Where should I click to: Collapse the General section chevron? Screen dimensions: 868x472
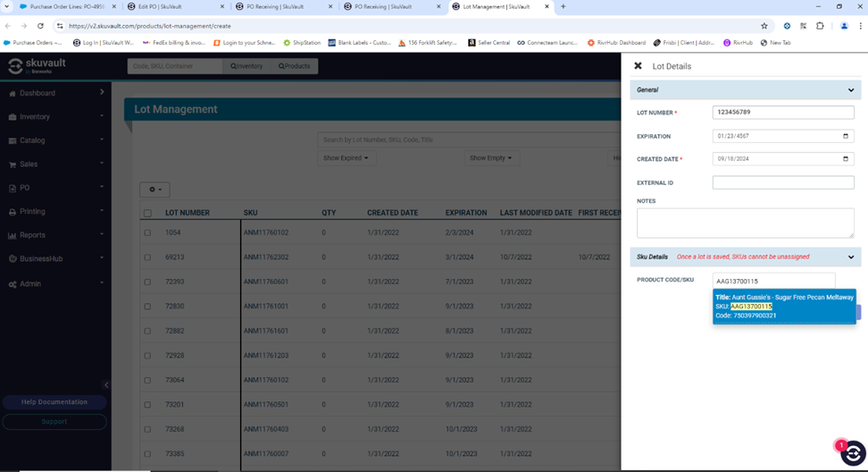tap(851, 89)
